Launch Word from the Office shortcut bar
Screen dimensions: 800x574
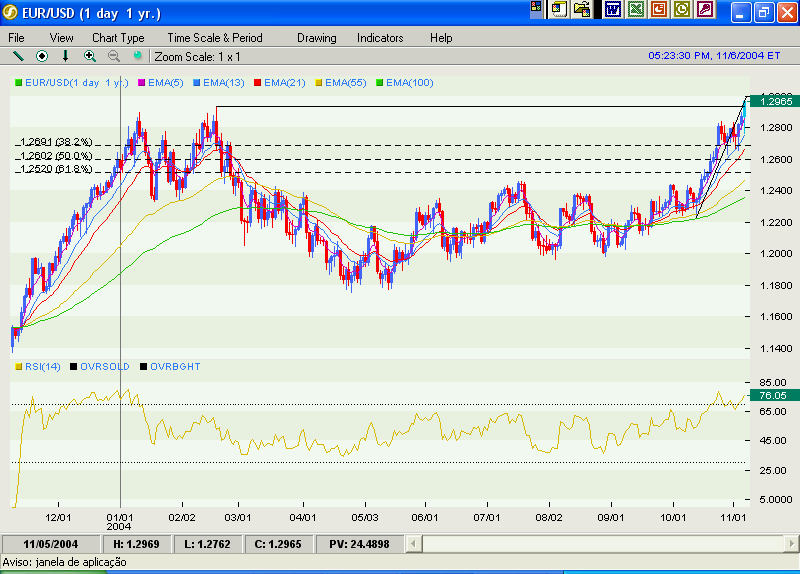612,10
